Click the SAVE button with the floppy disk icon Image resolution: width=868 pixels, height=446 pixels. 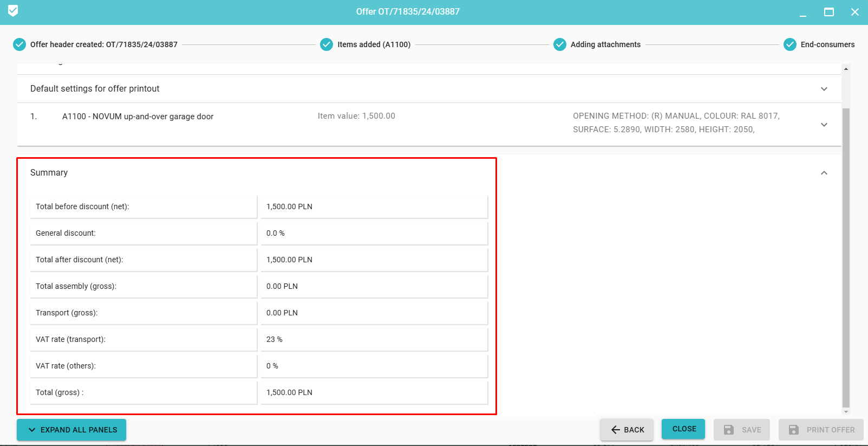[x=742, y=430]
